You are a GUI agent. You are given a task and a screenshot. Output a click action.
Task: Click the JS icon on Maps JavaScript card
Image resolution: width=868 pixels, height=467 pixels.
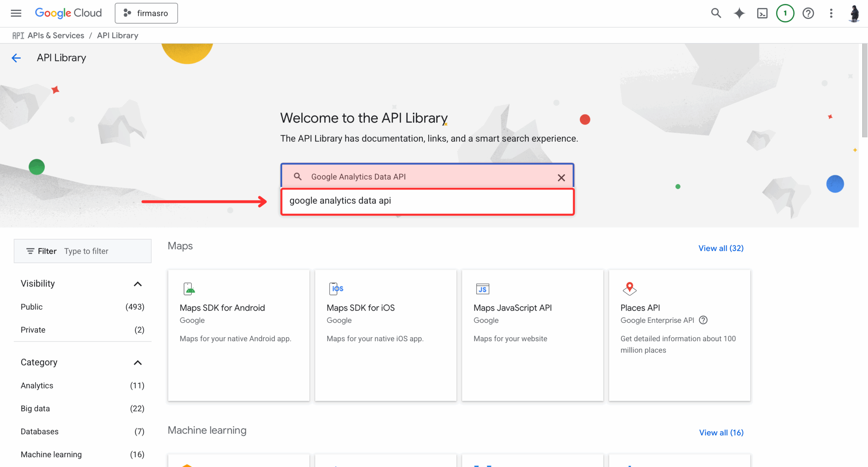click(482, 289)
